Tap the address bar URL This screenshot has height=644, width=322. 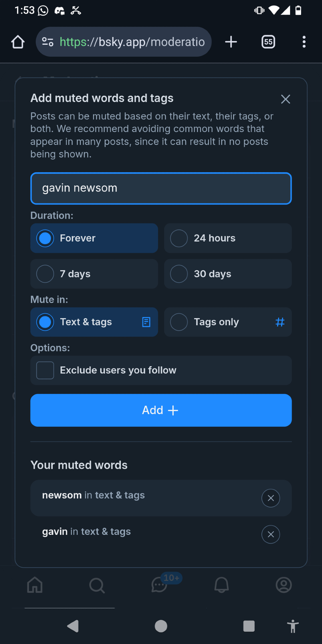132,42
